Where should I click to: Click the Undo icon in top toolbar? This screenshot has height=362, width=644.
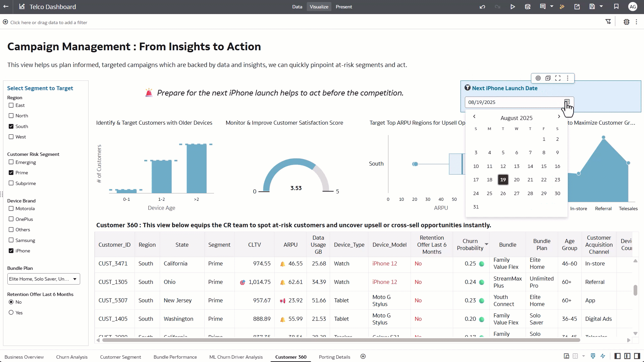click(x=482, y=7)
